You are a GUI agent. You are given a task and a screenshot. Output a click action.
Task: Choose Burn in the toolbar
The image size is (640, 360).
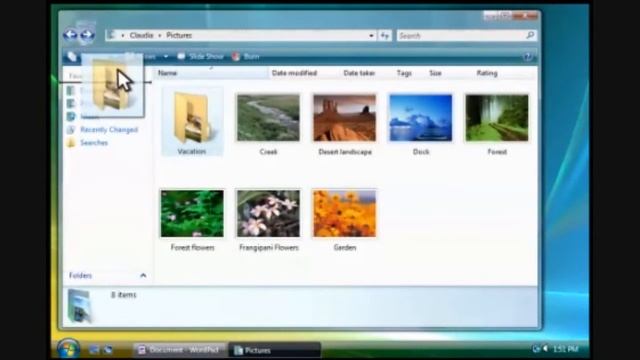pos(246,57)
